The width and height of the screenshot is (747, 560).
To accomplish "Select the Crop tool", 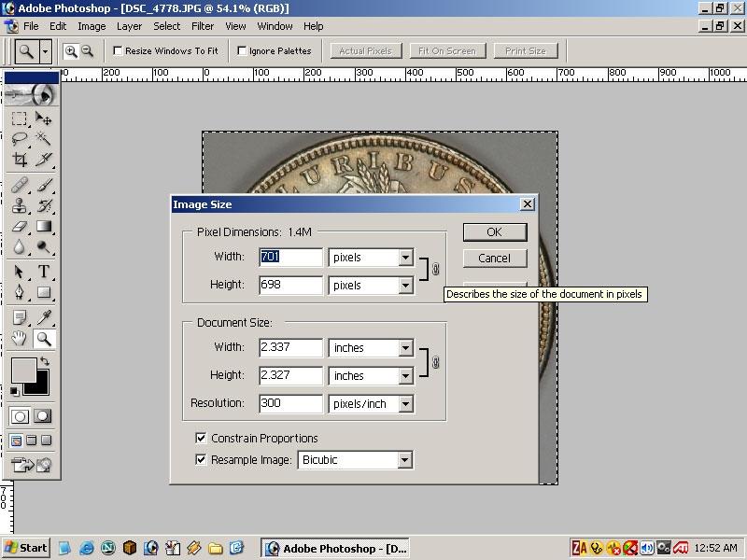I will [x=20, y=160].
